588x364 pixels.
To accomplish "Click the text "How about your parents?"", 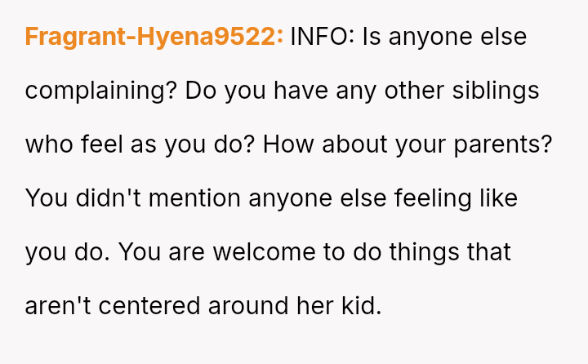I will coord(408,144).
